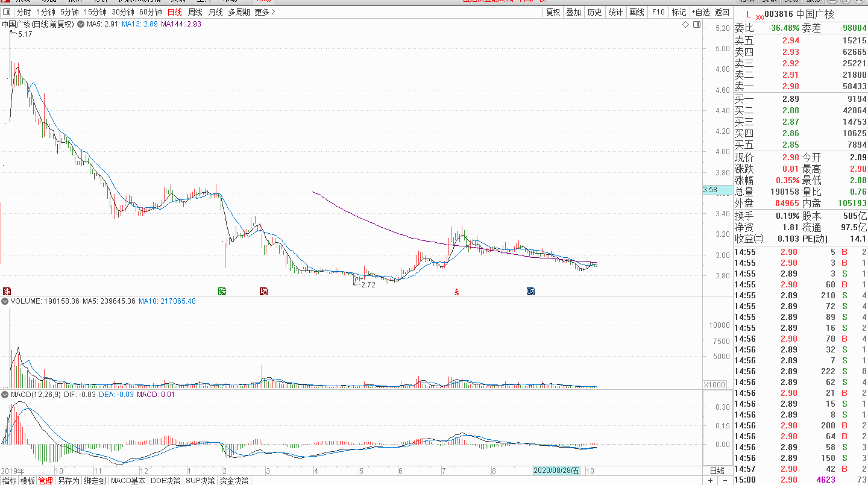Screen dimensions: 868x485
Task: Click the 复权 button
Action: [x=553, y=12]
